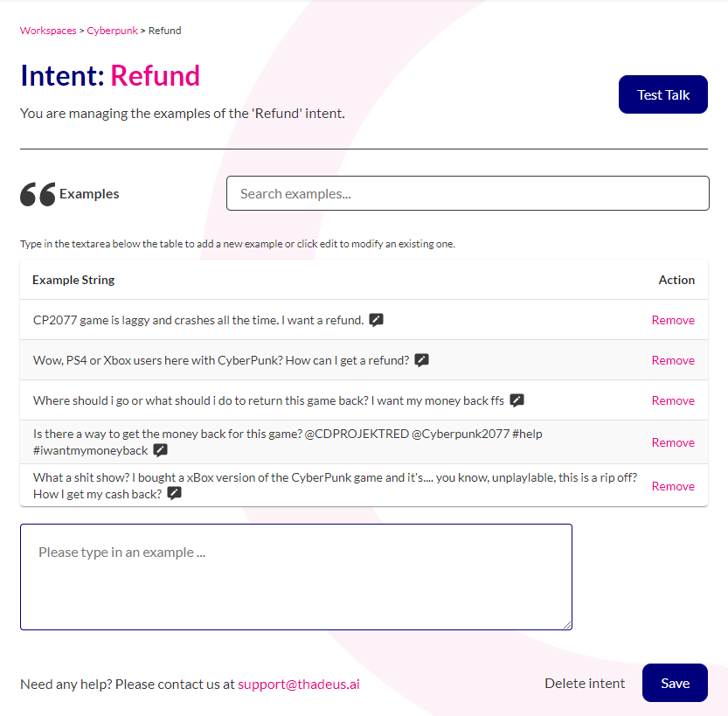This screenshot has width=728, height=716.
Task: Edit the 'Where should i go' example
Action: point(517,400)
